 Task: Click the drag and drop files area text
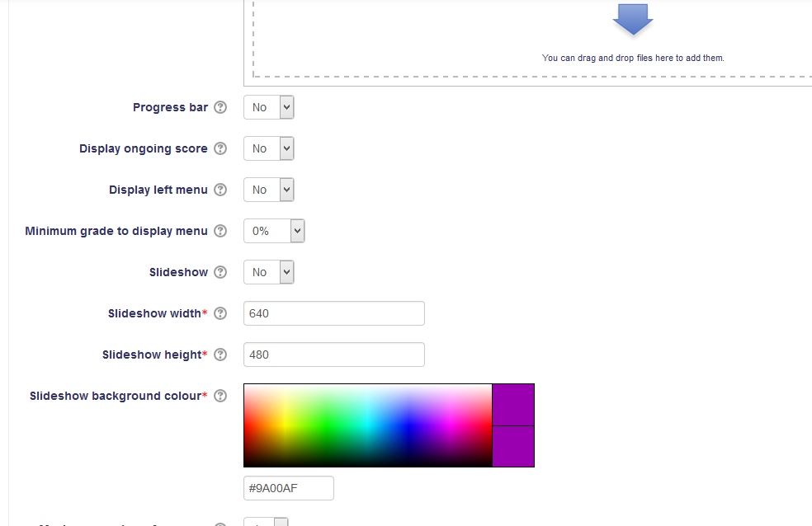coord(633,58)
